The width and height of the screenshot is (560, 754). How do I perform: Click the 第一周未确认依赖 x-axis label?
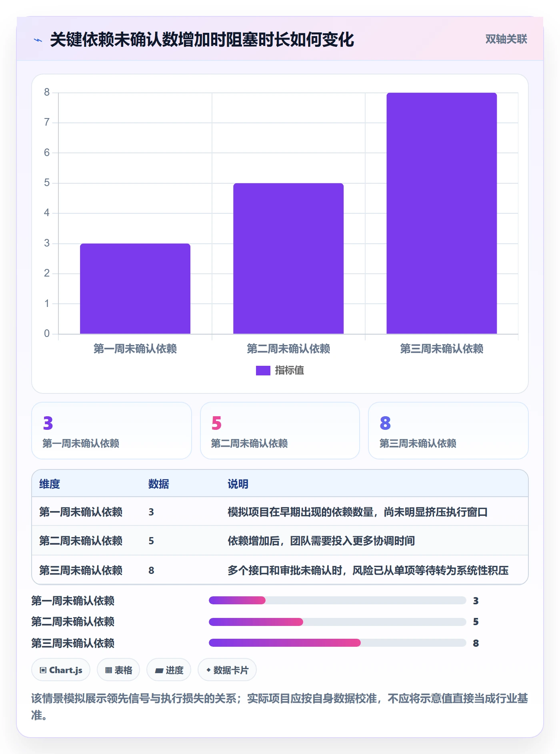pyautogui.click(x=135, y=349)
